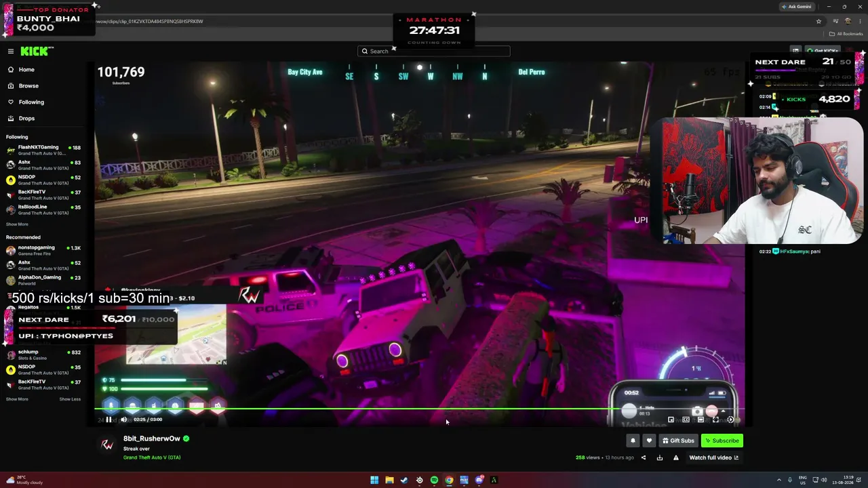Image resolution: width=868 pixels, height=488 pixels.
Task: Open the weather widget on the taskbar
Action: coord(24,480)
